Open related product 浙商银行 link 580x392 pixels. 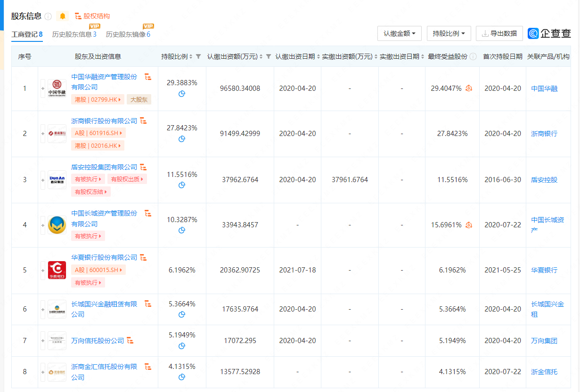click(x=544, y=134)
